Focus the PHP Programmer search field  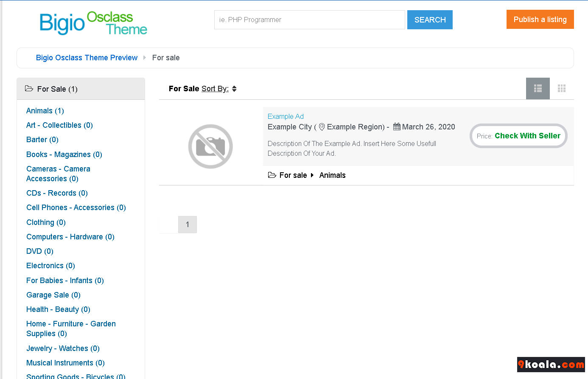coord(309,20)
